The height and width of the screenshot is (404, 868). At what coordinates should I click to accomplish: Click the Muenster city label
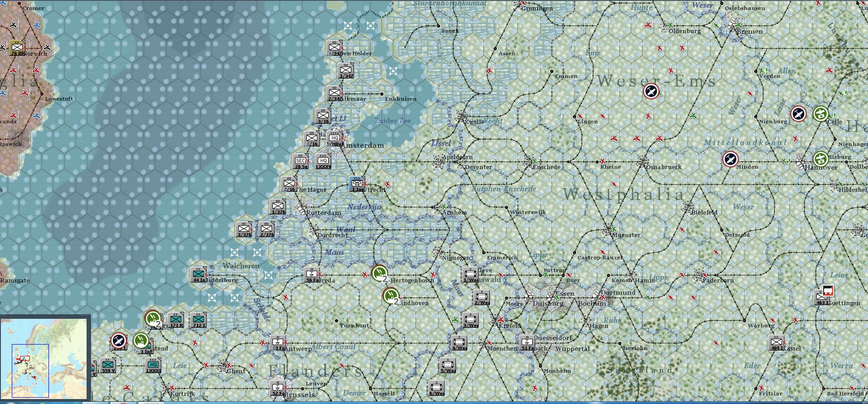(626, 235)
